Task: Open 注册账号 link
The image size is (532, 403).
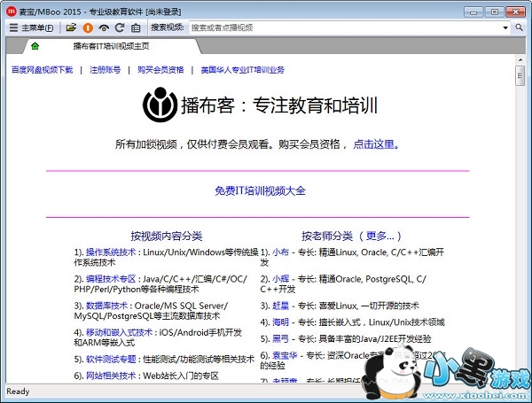Action: click(106, 70)
